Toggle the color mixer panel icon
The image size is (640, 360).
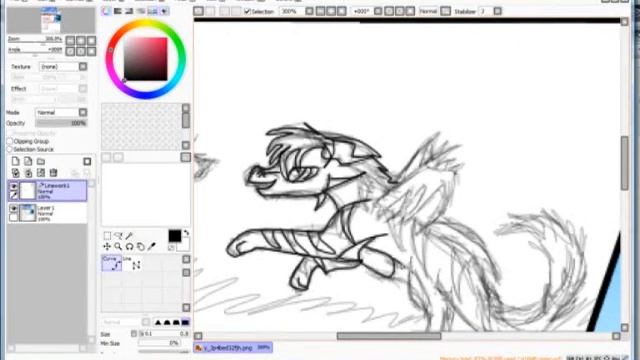[x=141, y=11]
